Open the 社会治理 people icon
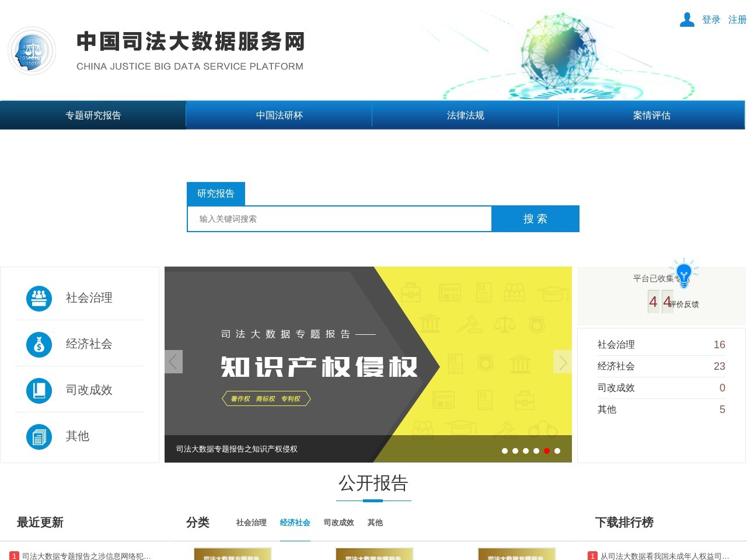The width and height of the screenshot is (747, 560). 39,298
